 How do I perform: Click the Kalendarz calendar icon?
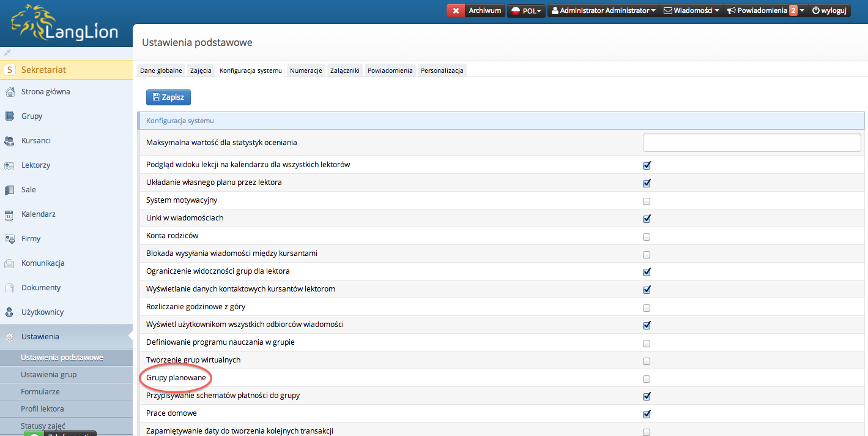pos(9,214)
